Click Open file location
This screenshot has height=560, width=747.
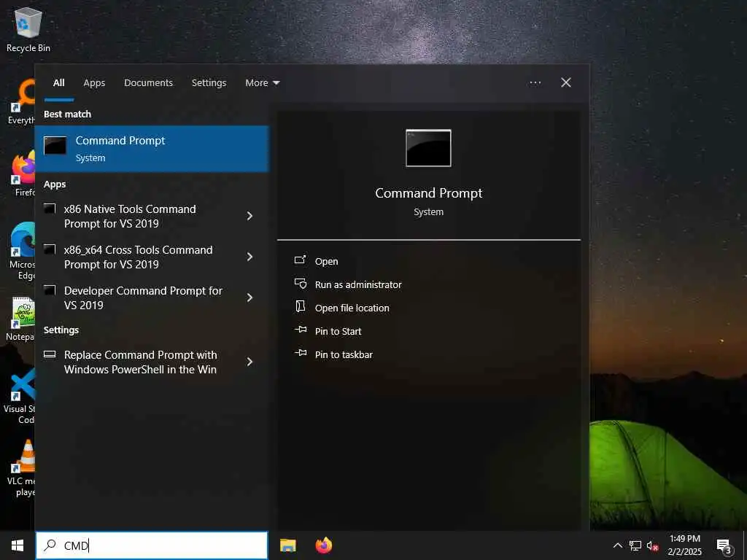click(352, 308)
